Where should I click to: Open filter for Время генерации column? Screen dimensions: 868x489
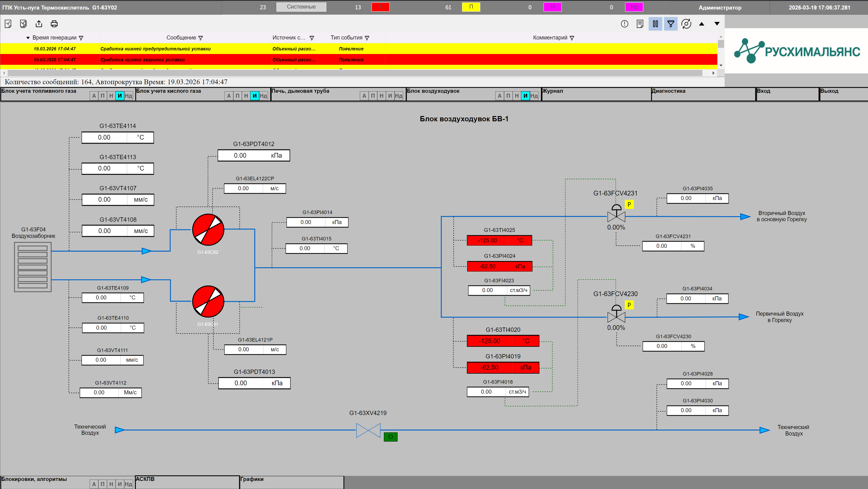(81, 38)
